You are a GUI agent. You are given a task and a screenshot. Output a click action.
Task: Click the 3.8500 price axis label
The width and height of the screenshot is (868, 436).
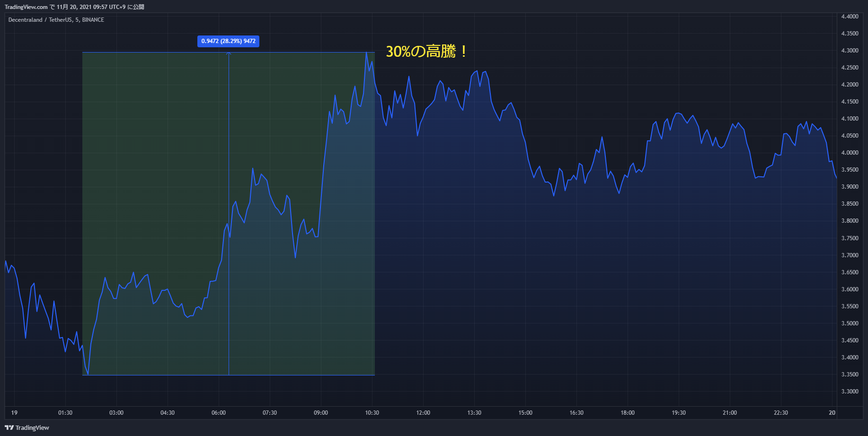click(850, 204)
